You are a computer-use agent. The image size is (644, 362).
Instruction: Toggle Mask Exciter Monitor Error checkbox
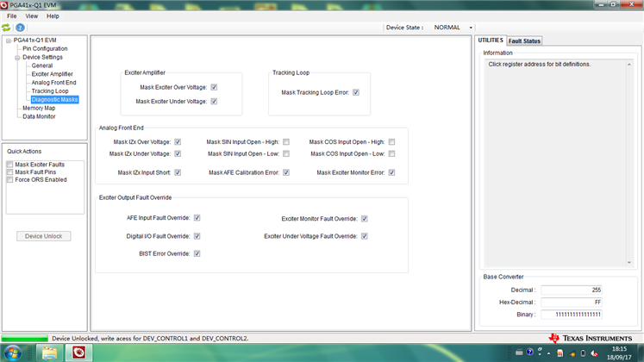(x=391, y=172)
